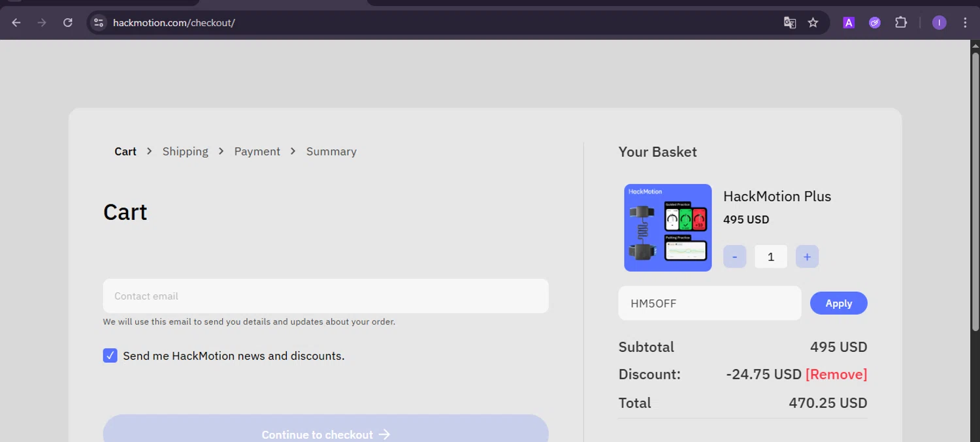980x442 pixels.
Task: Uncheck Send me HackMotion news checkbox
Action: click(x=110, y=356)
